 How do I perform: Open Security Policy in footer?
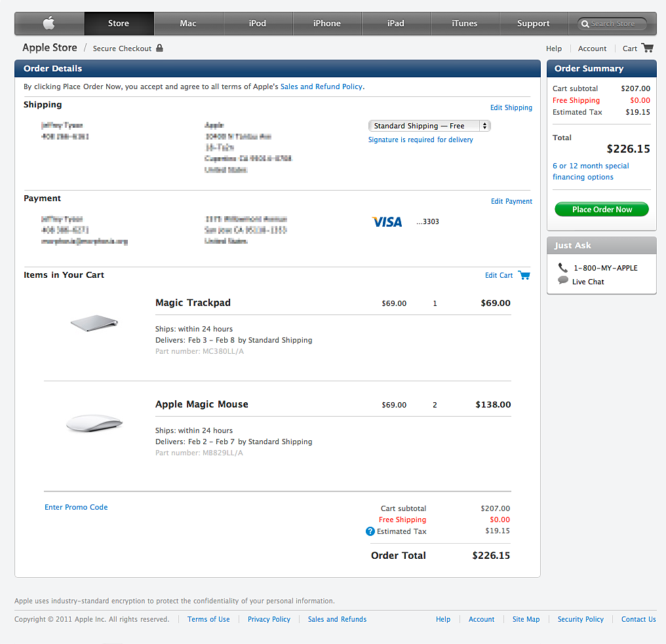pyautogui.click(x=581, y=619)
